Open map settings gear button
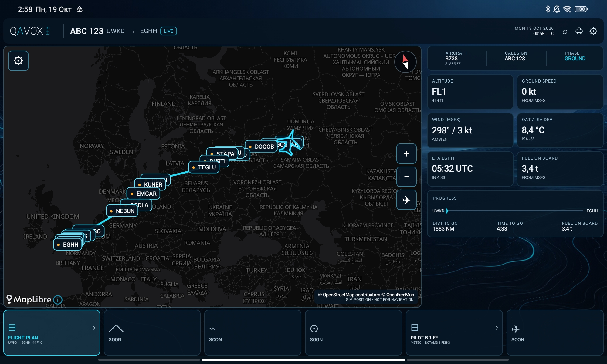607x364 pixels. pyautogui.click(x=18, y=61)
